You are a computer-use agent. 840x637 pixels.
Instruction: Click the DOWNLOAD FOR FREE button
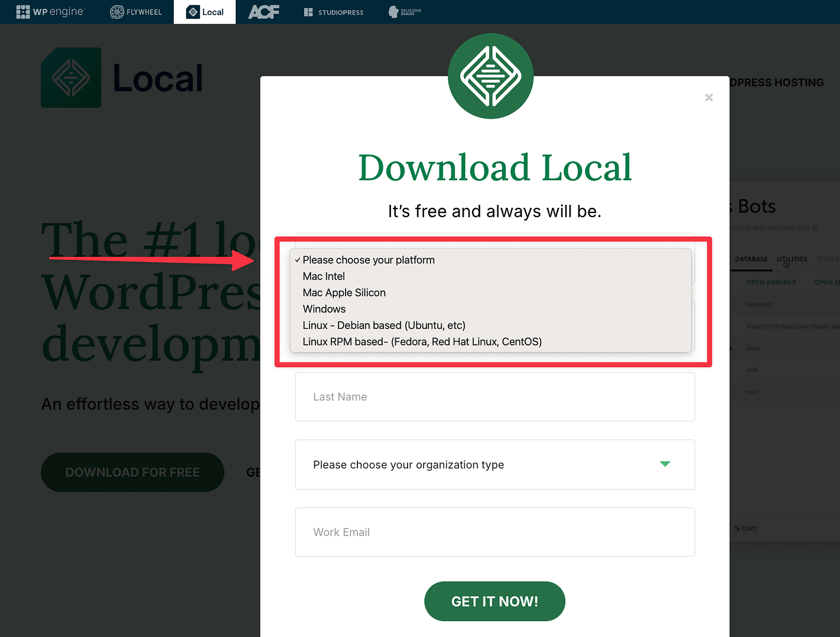coord(132,472)
